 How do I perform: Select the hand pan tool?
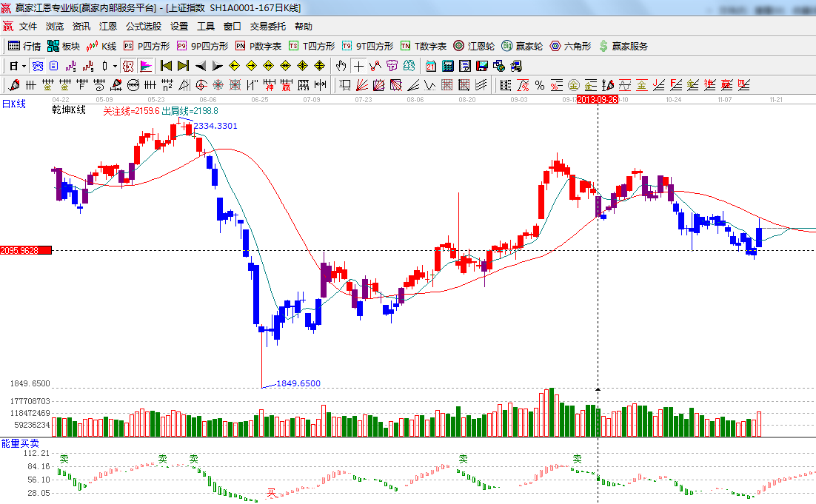tap(341, 66)
